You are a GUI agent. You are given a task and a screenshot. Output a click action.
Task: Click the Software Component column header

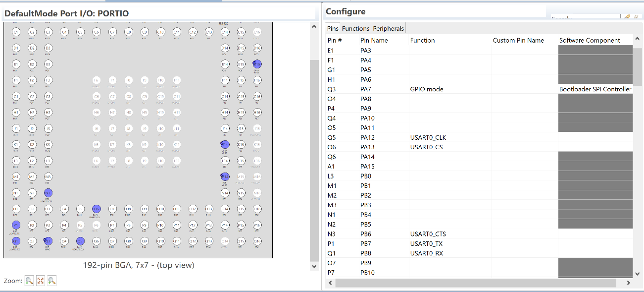tap(590, 41)
